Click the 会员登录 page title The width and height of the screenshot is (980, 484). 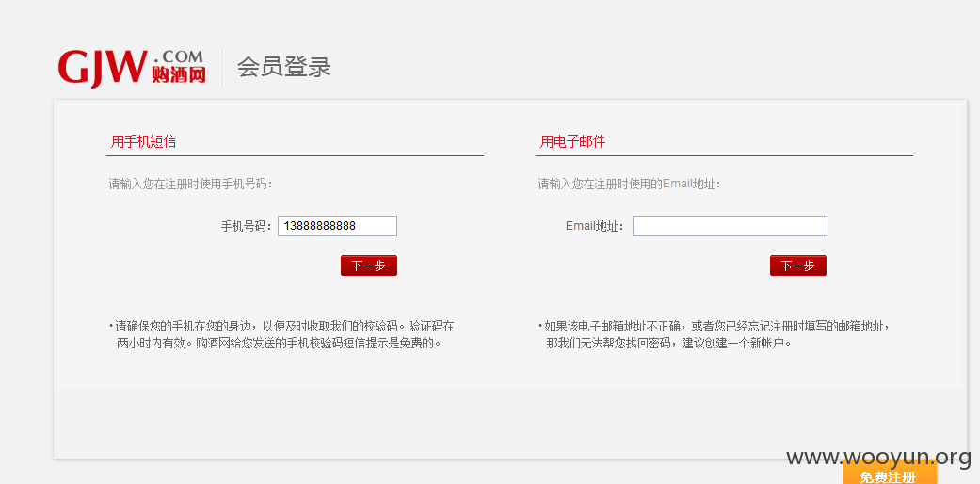pos(283,67)
